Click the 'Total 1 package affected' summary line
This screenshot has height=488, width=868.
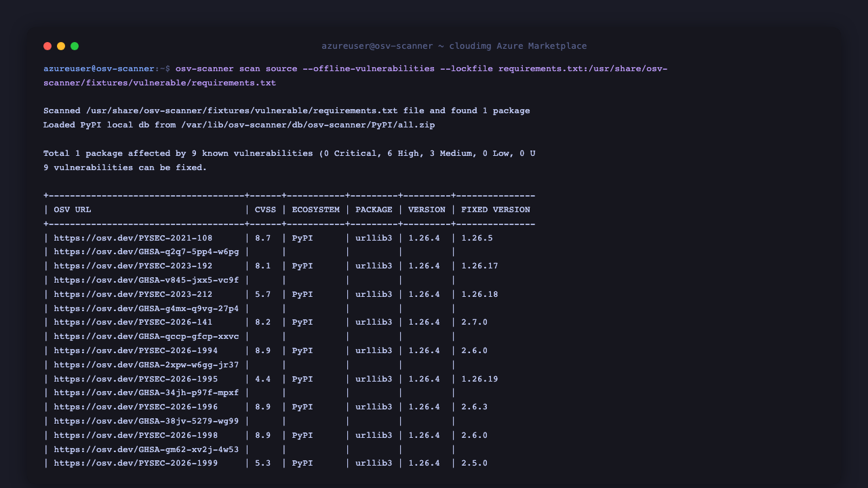pos(290,153)
